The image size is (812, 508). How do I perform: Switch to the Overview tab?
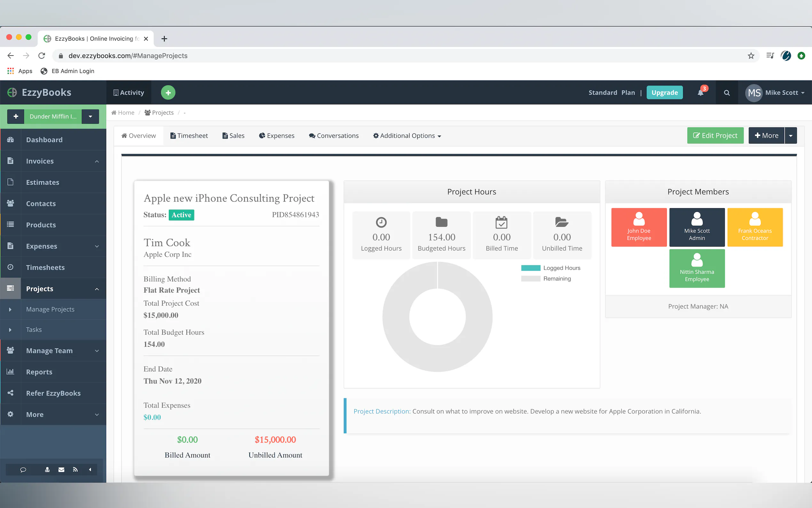click(x=139, y=136)
